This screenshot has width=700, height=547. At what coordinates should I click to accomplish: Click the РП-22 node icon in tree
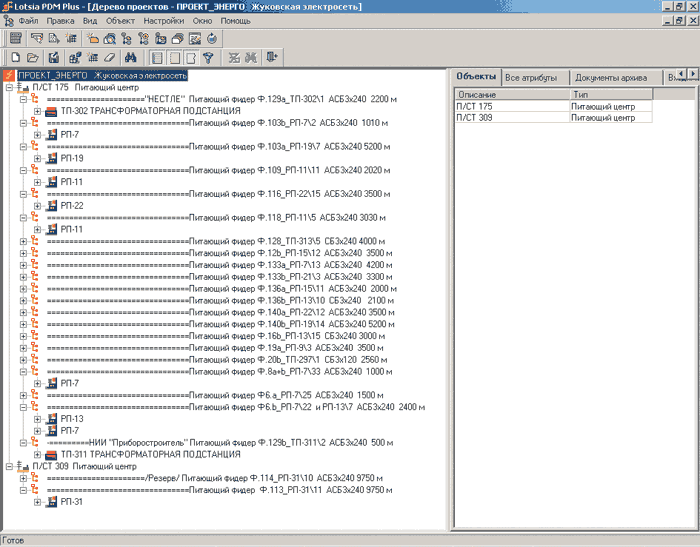tap(53, 206)
